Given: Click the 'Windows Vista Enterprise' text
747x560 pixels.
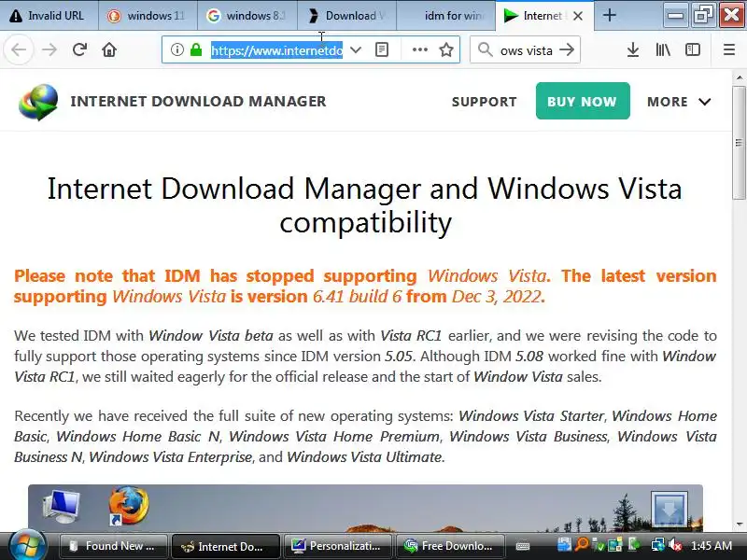Looking at the screenshot, I should tap(171, 456).
